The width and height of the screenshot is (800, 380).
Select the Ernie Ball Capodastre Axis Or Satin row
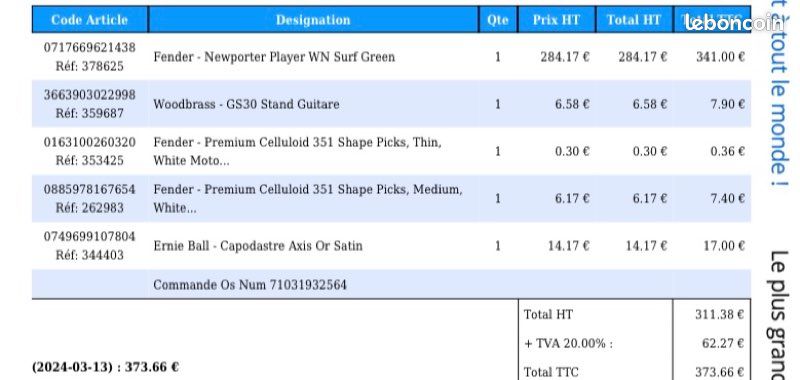coord(391,246)
